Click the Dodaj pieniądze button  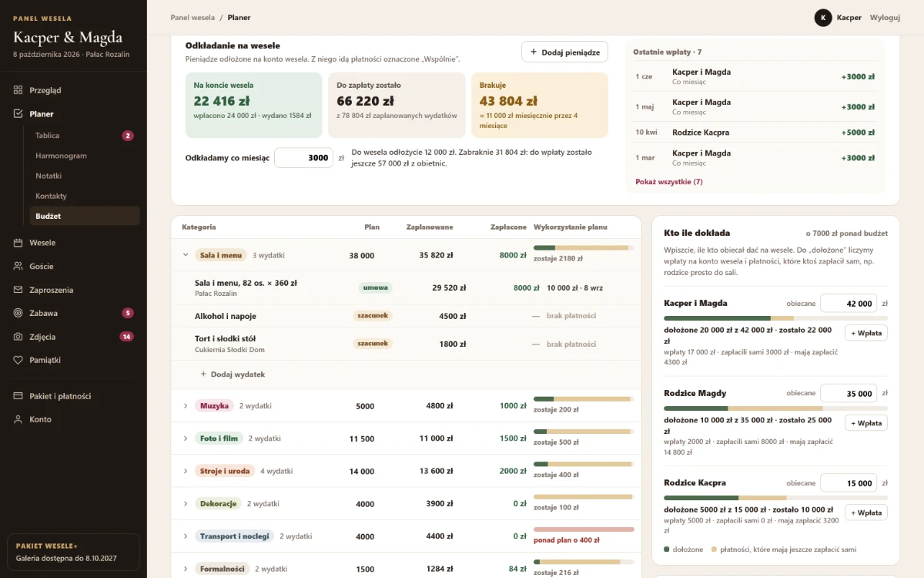coord(564,52)
